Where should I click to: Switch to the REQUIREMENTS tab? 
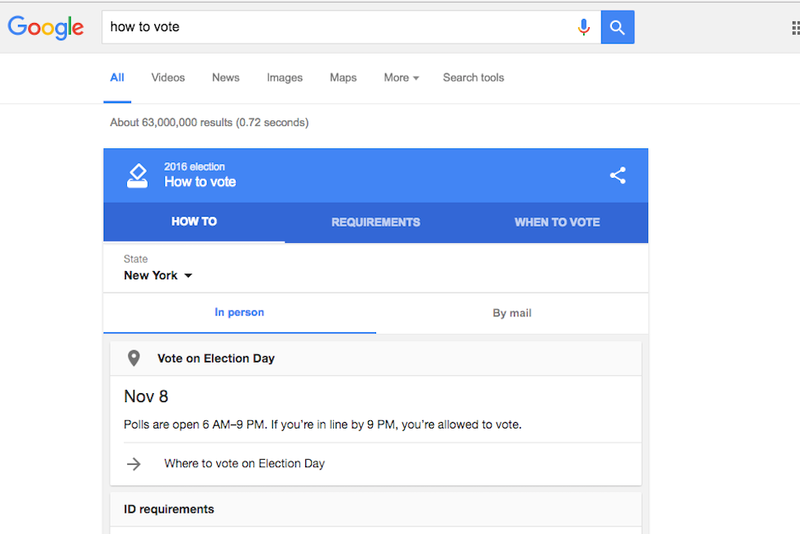point(376,222)
